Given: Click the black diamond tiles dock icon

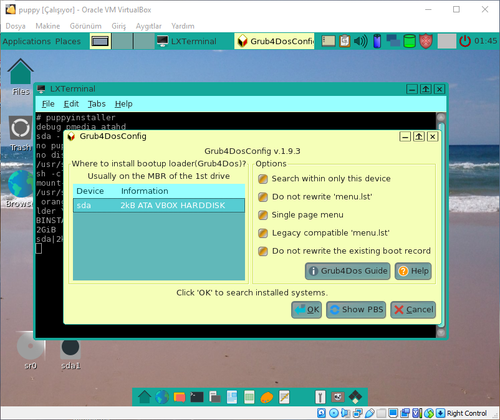Looking at the screenshot, I should 355,397.
